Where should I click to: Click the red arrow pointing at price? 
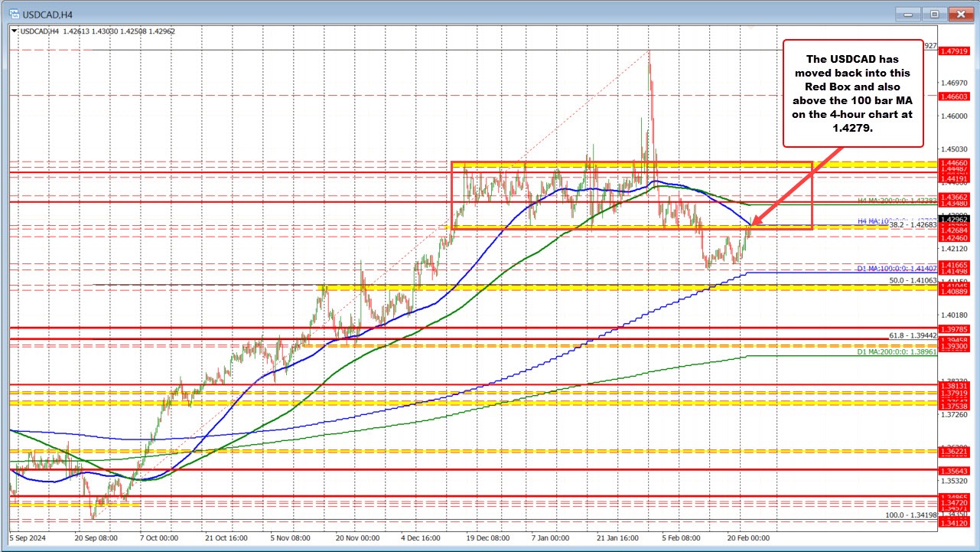pos(796,184)
